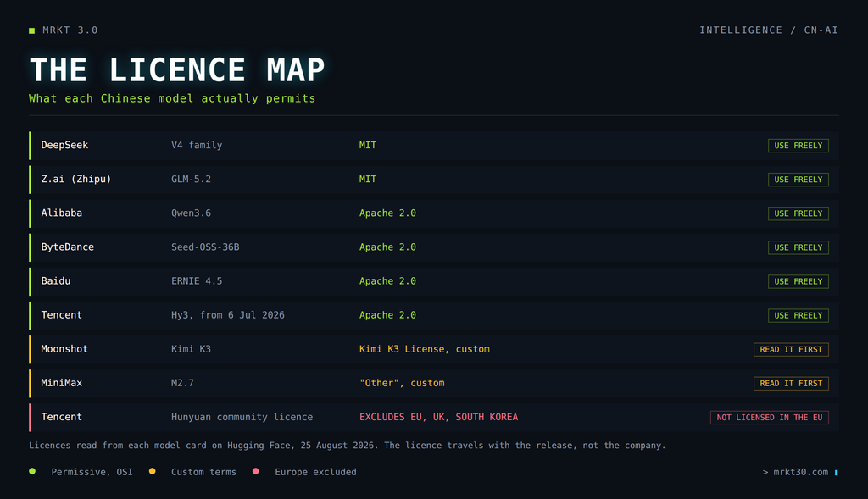868x499 pixels.
Task: Select the Moonshot company name
Action: click(64, 349)
